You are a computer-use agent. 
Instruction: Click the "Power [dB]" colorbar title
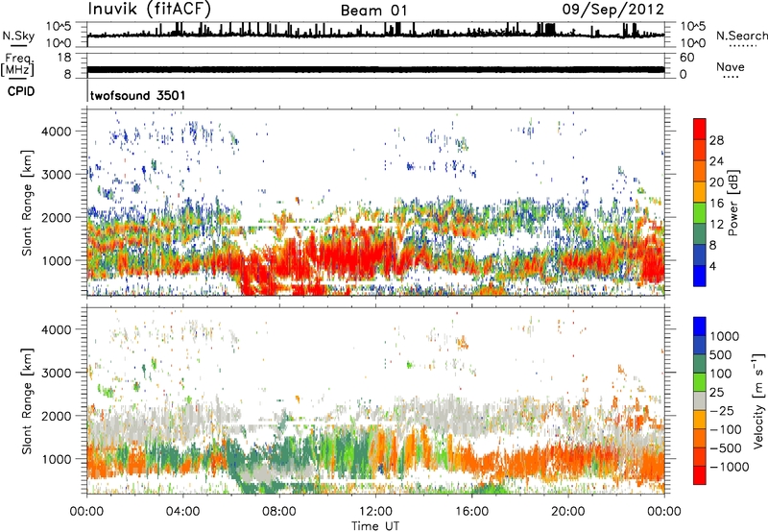732,203
